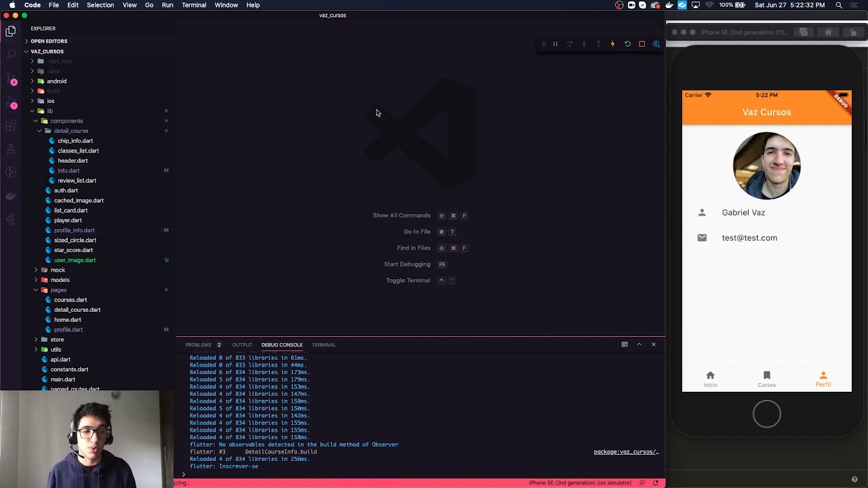Switch to the Output panel tab

tap(242, 345)
